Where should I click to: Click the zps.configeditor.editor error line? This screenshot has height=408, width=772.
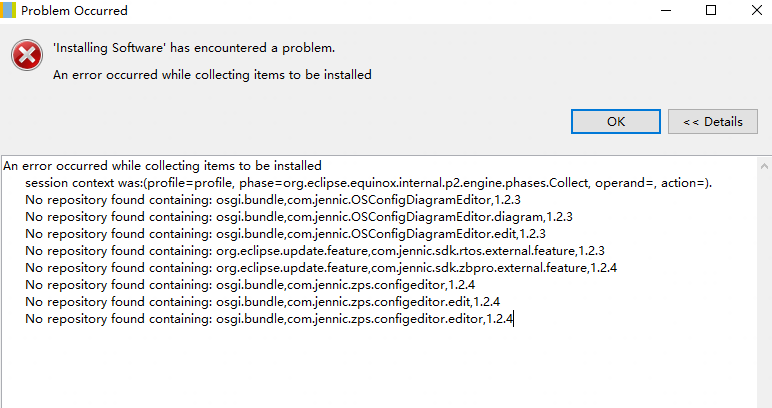(x=269, y=319)
